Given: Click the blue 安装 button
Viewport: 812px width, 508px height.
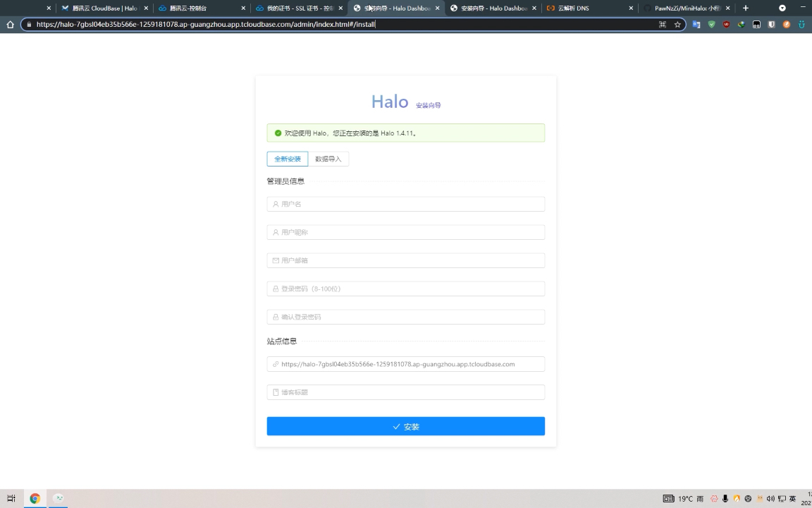Looking at the screenshot, I should click(x=405, y=426).
